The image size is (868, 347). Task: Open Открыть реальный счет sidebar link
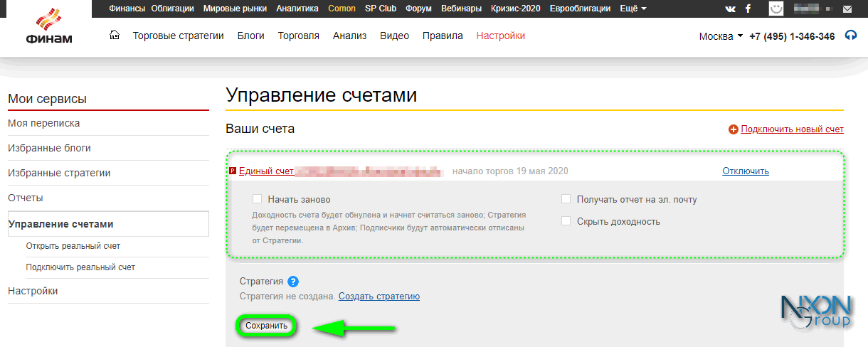pos(73,246)
